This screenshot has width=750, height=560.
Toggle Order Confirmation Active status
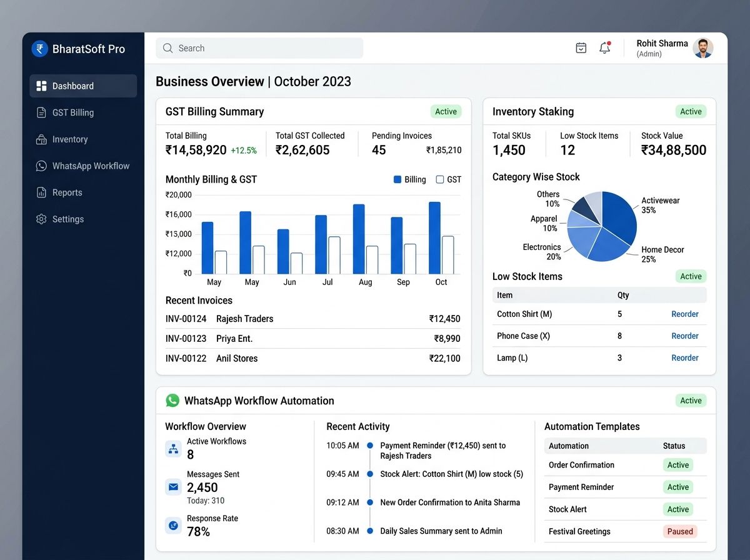tap(677, 465)
